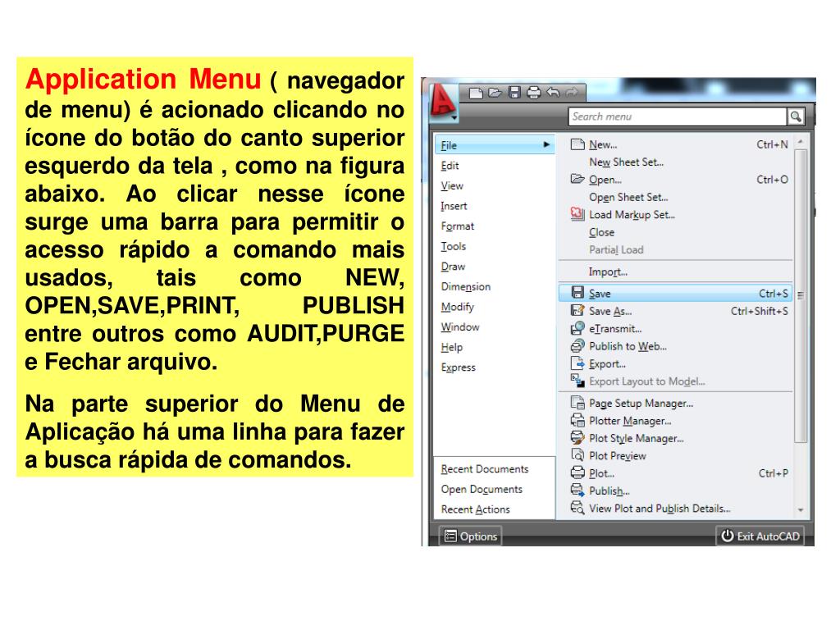Viewport: 840px width, 630px height.
Task: Open the Window menu
Action: coord(460,326)
